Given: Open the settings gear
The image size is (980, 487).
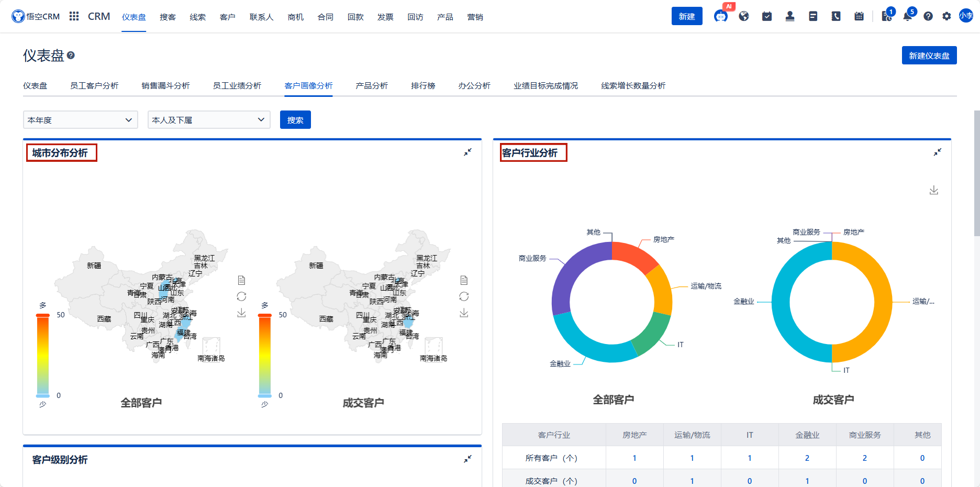Looking at the screenshot, I should coord(946,16).
